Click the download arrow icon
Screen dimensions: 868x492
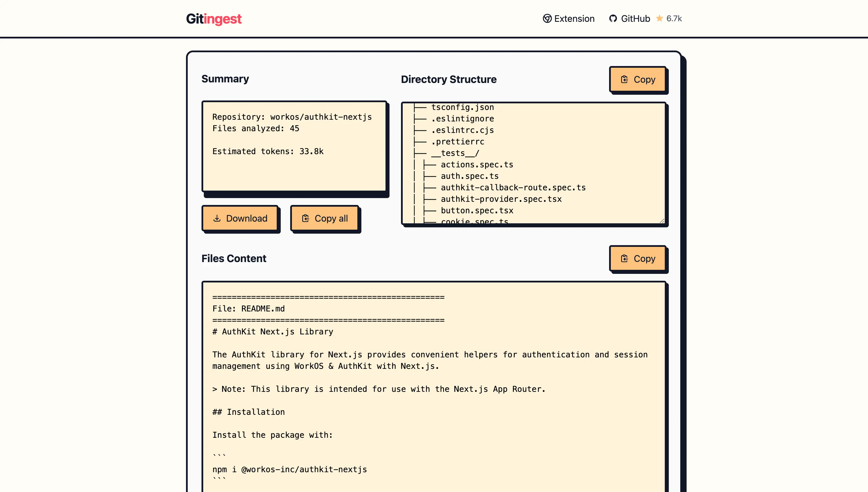click(217, 218)
